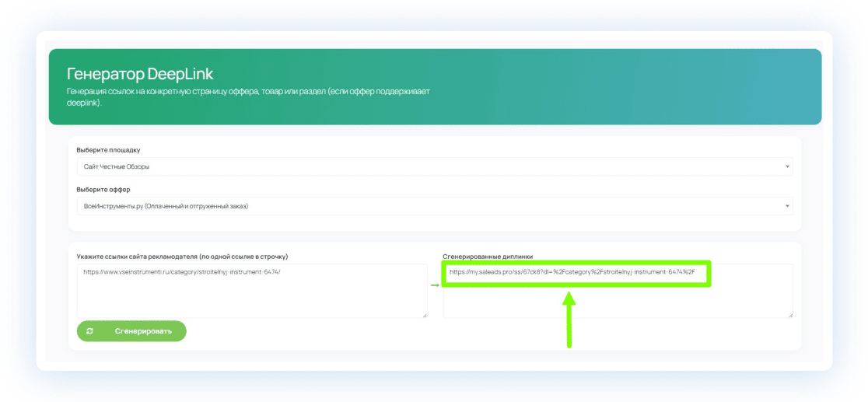This screenshot has height=402, width=868.
Task: Click the small green arrow between the two text areas
Action: click(x=435, y=285)
